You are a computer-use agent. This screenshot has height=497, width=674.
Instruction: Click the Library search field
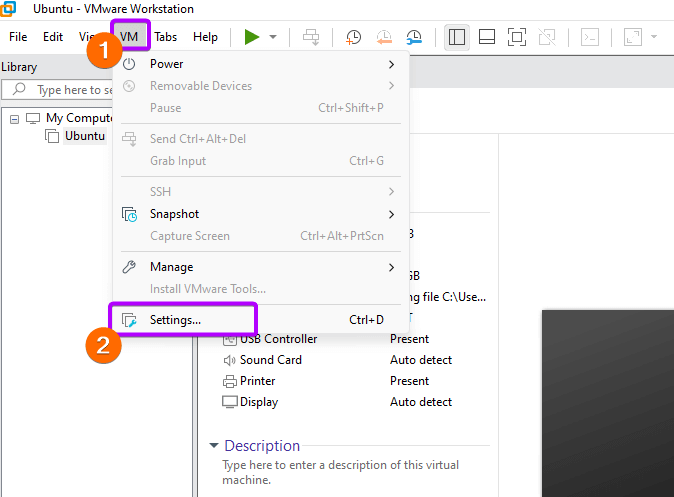tap(58, 89)
